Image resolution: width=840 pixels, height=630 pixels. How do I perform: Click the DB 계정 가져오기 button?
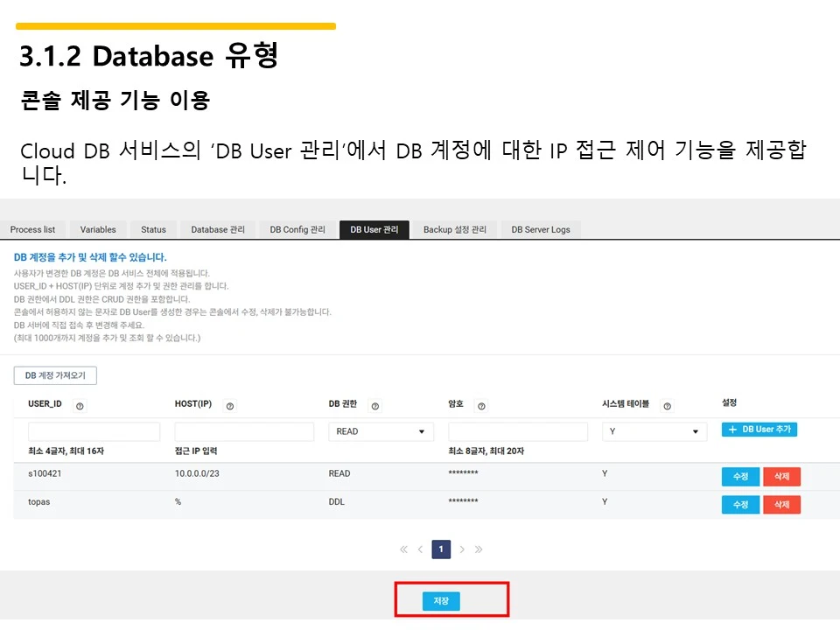[x=54, y=374]
